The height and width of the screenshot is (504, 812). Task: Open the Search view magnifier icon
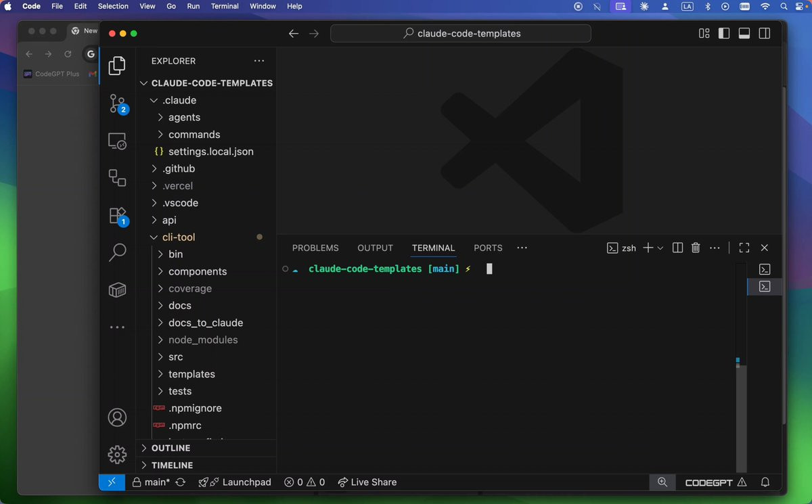click(x=117, y=252)
